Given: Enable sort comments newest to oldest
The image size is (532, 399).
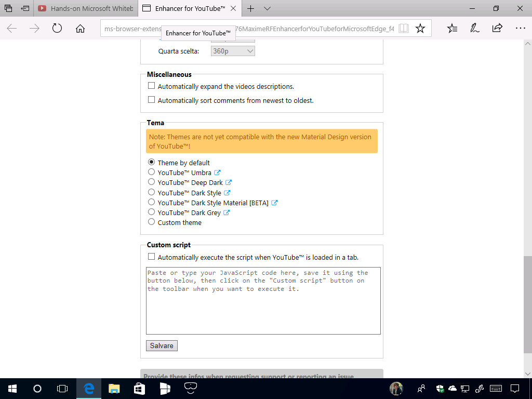Looking at the screenshot, I should [151, 100].
